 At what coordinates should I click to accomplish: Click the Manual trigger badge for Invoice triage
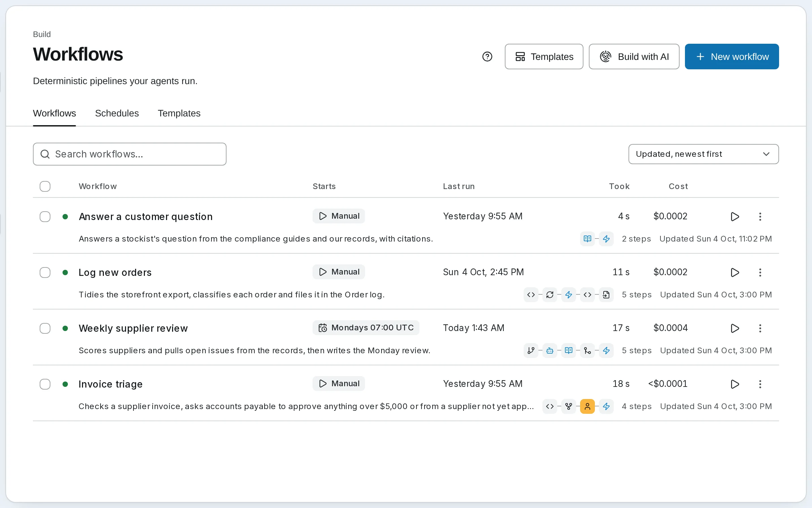(338, 384)
